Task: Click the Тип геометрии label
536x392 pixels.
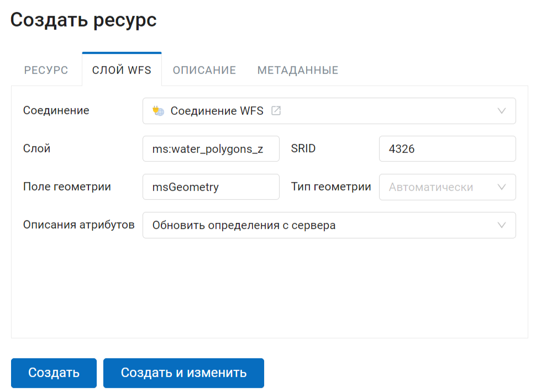Action: coord(331,187)
